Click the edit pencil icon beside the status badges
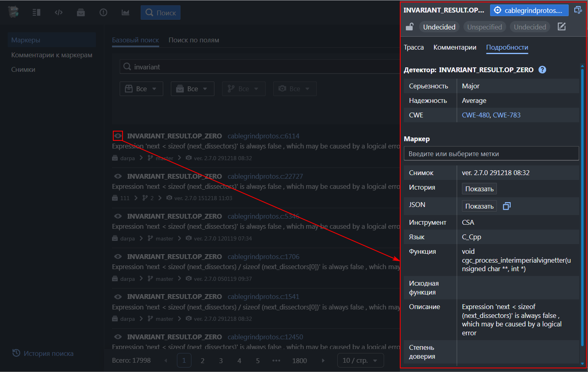Image resolution: width=588 pixels, height=372 pixels. 561,27
